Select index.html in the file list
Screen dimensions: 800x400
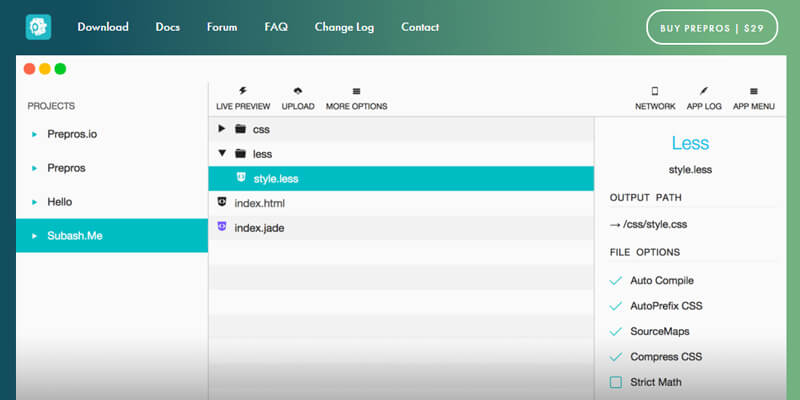click(x=260, y=204)
